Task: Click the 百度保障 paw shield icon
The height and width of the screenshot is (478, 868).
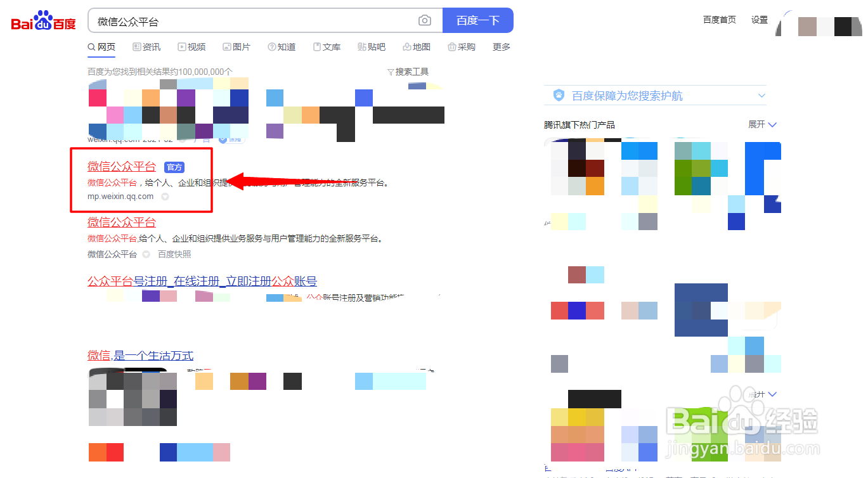Action: pos(558,94)
